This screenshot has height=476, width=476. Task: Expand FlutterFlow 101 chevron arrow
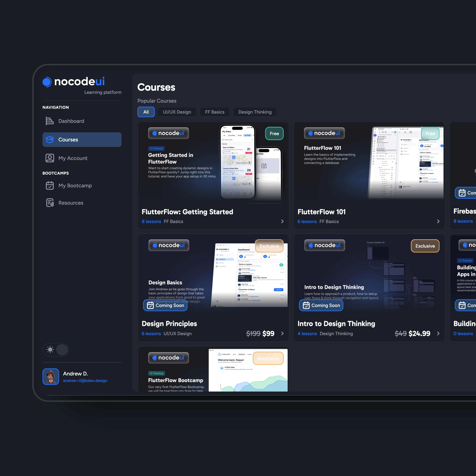(438, 221)
